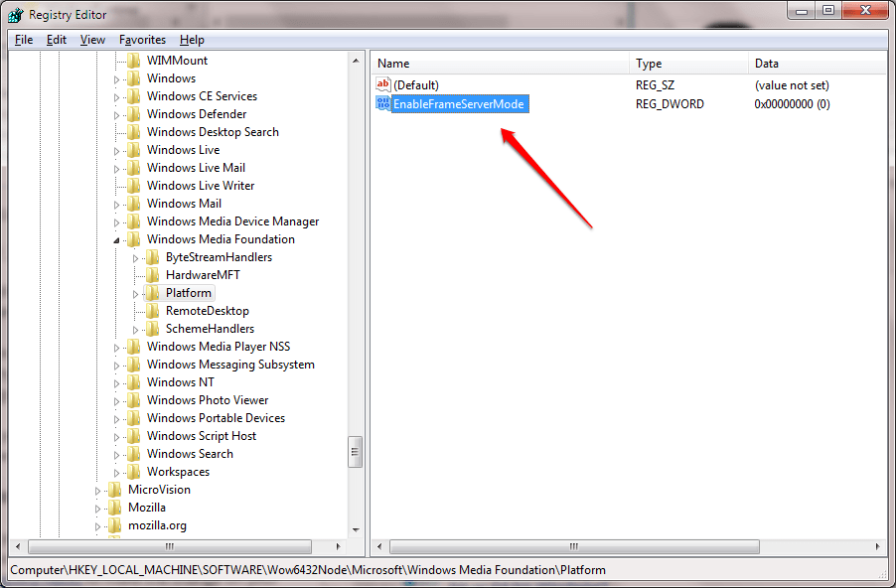Select the RemoteDesktop tree item
The width and height of the screenshot is (896, 588).
tap(209, 310)
